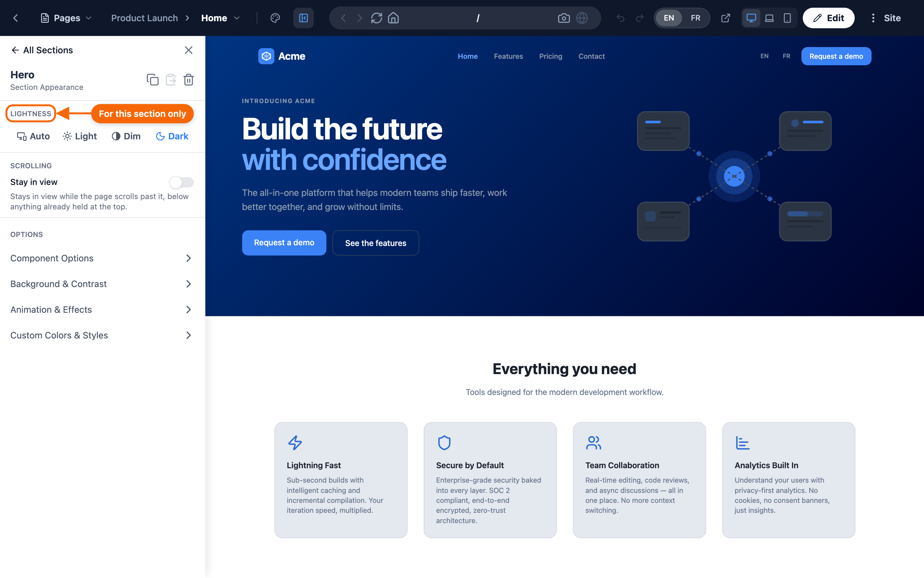
Task: Click the Edit button
Action: pyautogui.click(x=828, y=18)
